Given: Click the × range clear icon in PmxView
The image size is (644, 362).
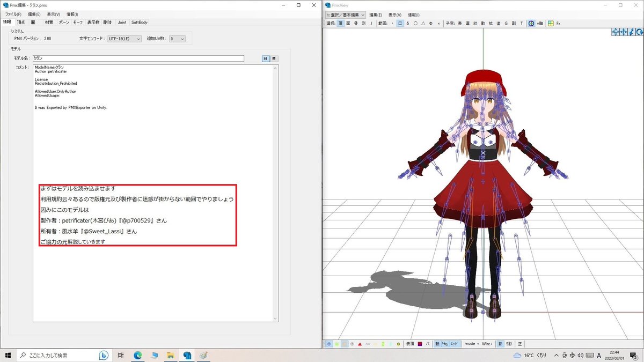Looking at the screenshot, I should (x=438, y=23).
